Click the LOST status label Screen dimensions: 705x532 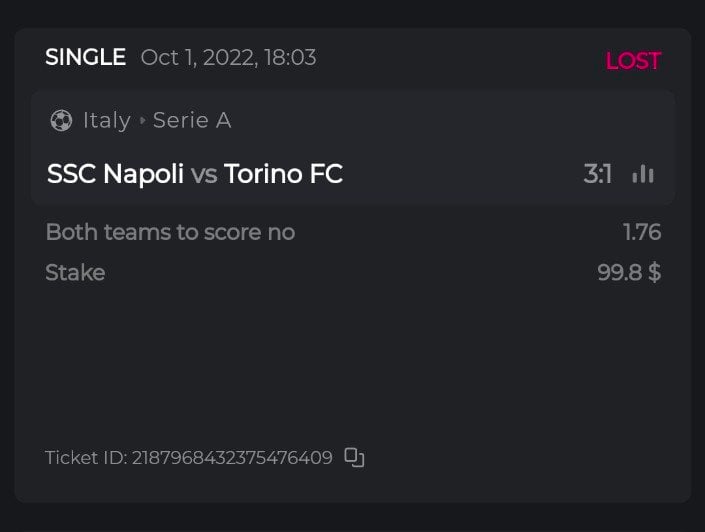pyautogui.click(x=633, y=61)
